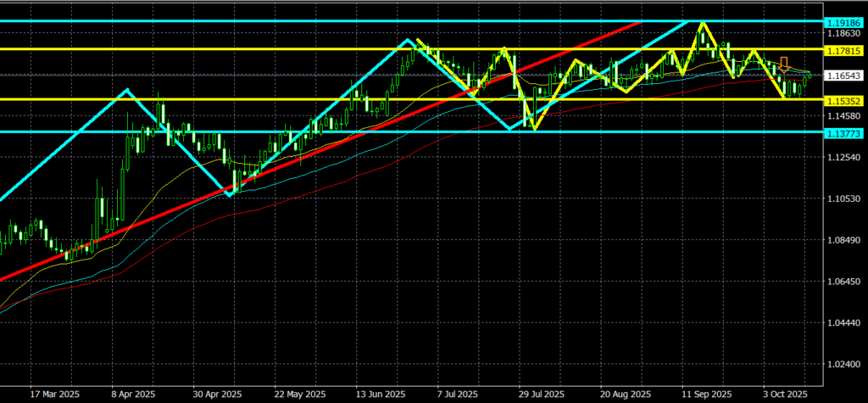Click the 3 Oct 2025 date label
The height and width of the screenshot is (403, 868).
tap(784, 395)
